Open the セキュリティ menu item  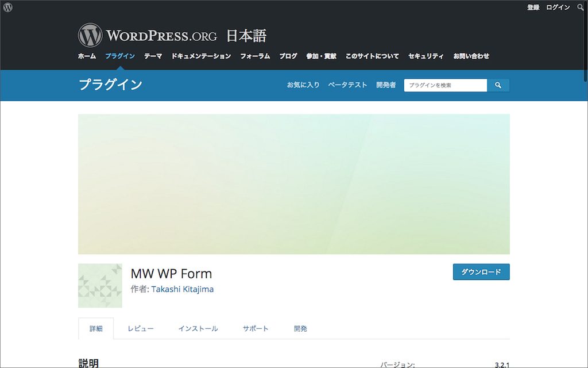click(x=426, y=56)
